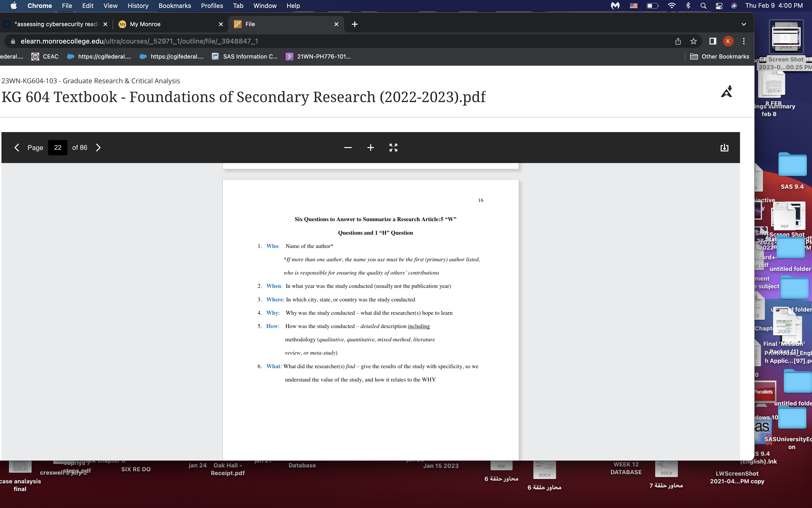The height and width of the screenshot is (508, 812).
Task: Open the Bookmarks menu
Action: click(174, 6)
